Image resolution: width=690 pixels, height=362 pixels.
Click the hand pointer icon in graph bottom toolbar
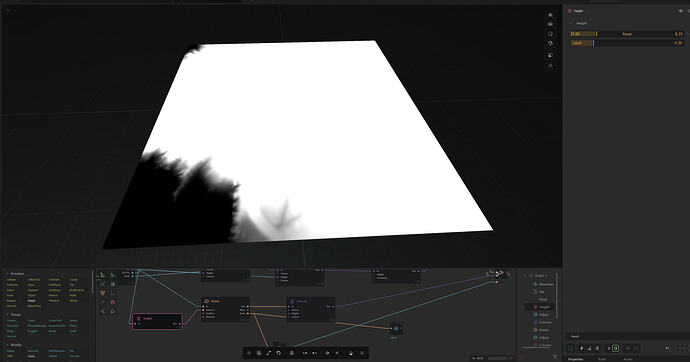point(351,353)
